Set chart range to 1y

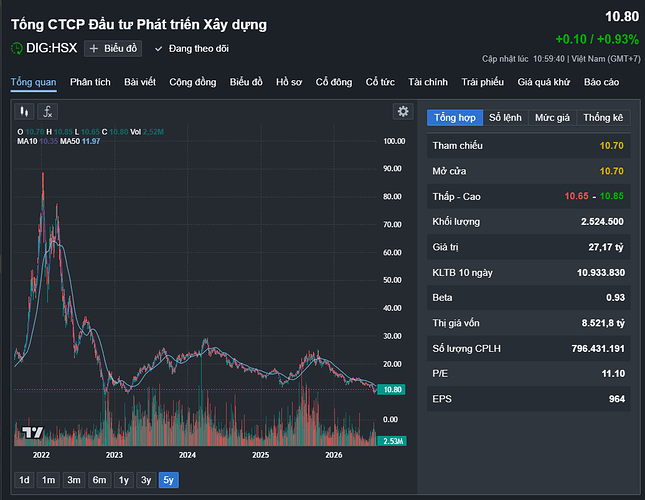point(124,480)
